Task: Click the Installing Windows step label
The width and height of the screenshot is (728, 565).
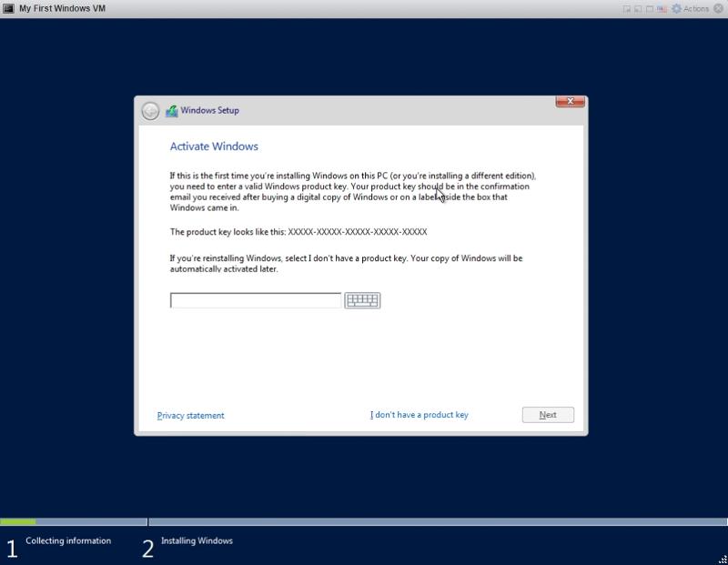Action: [197, 540]
